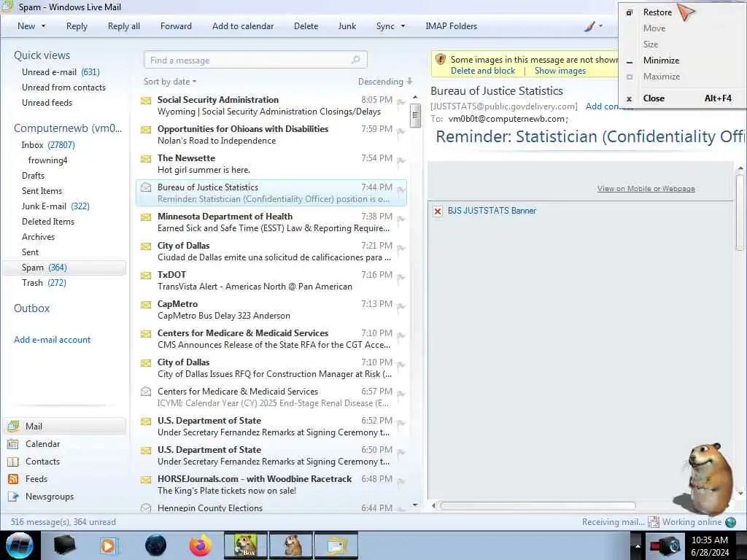Open the taskbar clock showing 10:35 AM
This screenshot has height=560, width=747.
tap(710, 545)
